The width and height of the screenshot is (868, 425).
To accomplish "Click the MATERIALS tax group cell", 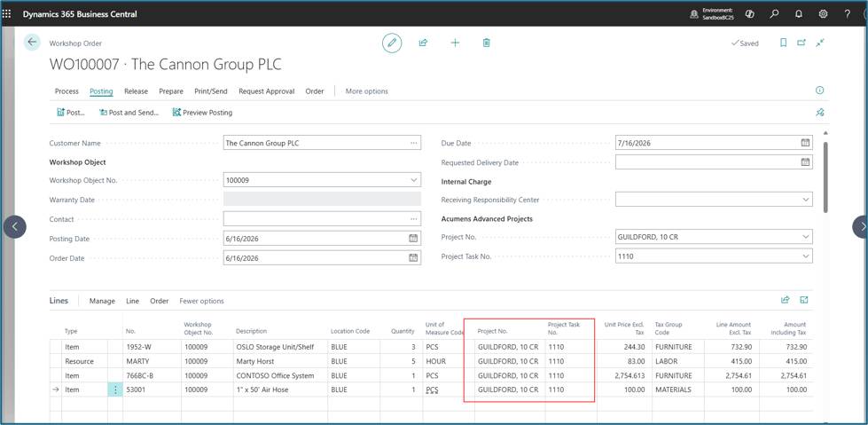I will coord(679,390).
